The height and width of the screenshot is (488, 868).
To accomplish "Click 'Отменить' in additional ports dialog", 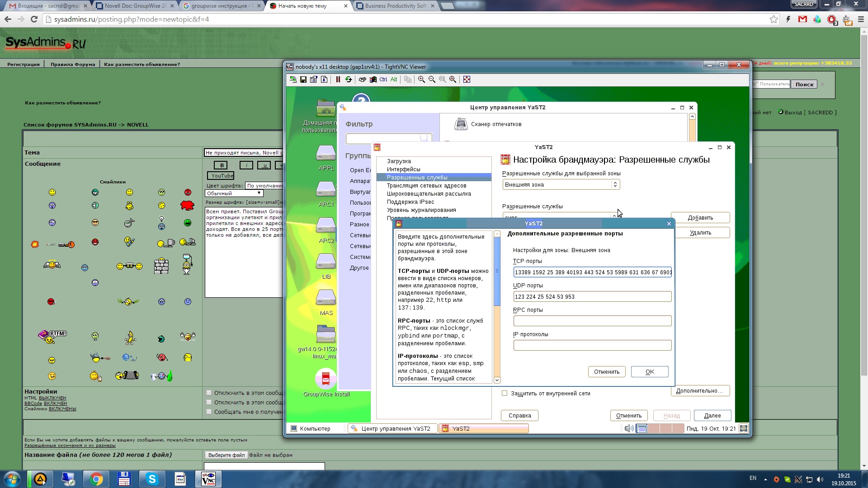I will (x=607, y=372).
